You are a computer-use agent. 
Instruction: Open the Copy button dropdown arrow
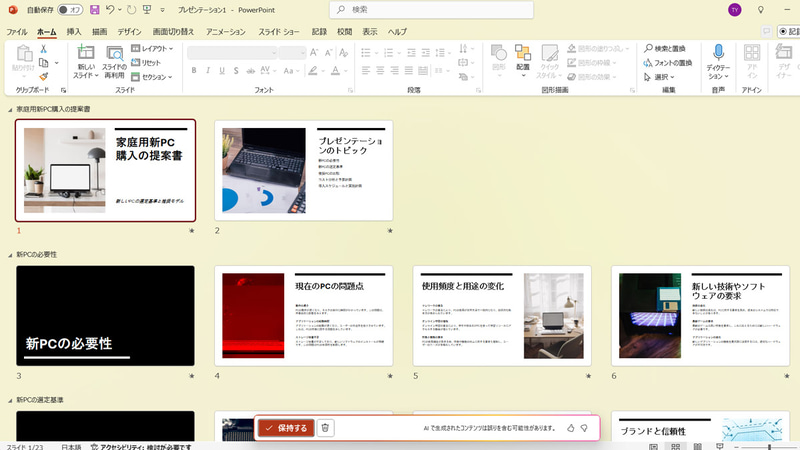point(56,63)
